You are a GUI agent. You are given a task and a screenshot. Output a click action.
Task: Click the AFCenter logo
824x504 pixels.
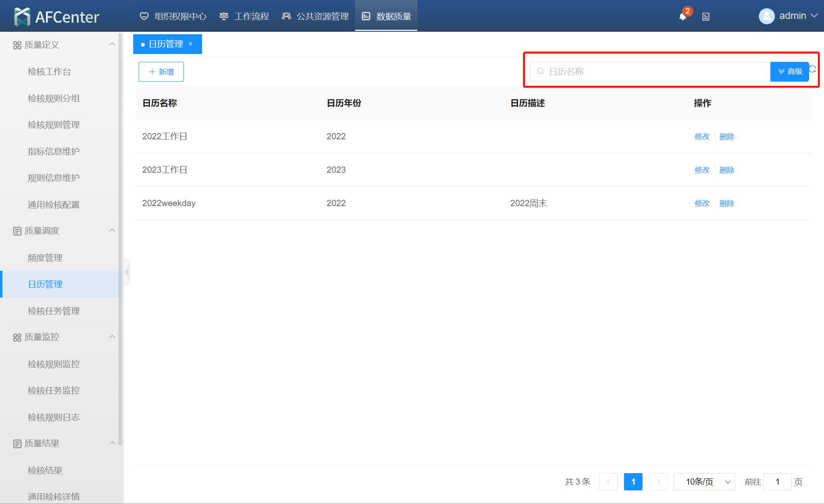click(57, 16)
